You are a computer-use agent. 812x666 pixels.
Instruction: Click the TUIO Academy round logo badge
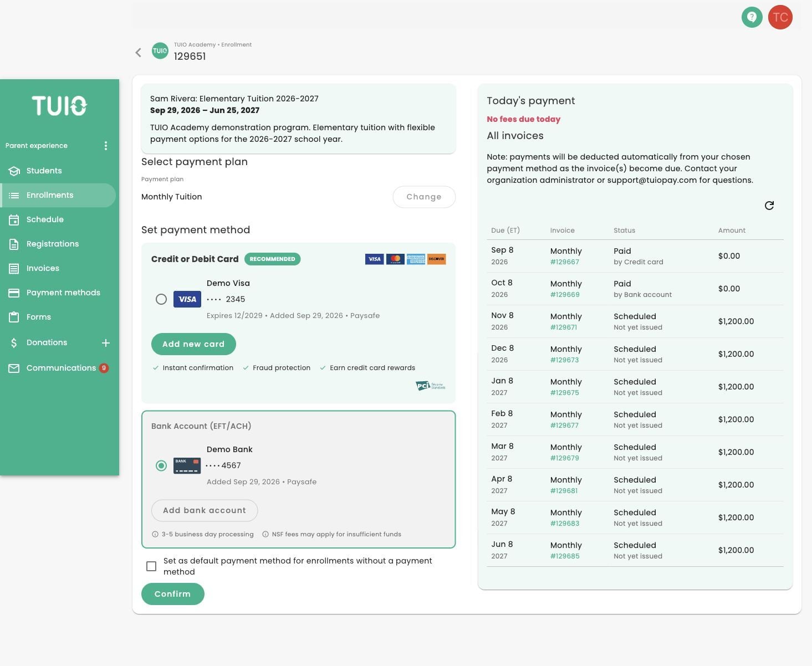pos(160,51)
